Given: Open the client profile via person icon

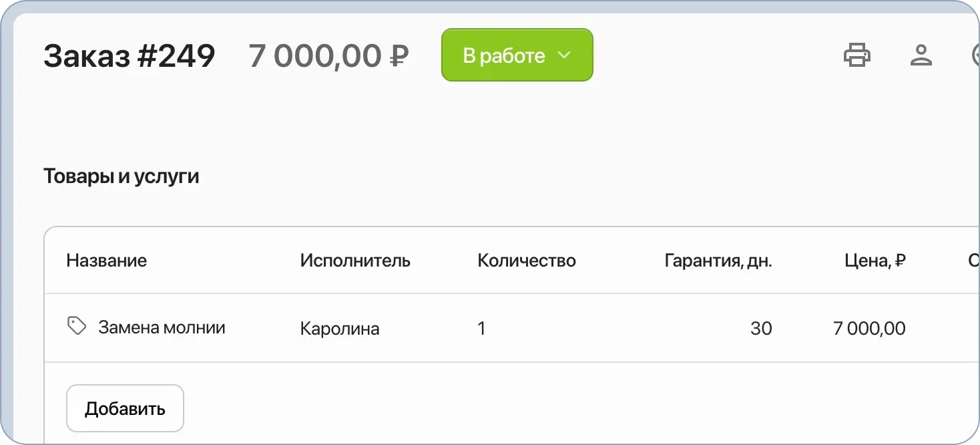Looking at the screenshot, I should (922, 55).
